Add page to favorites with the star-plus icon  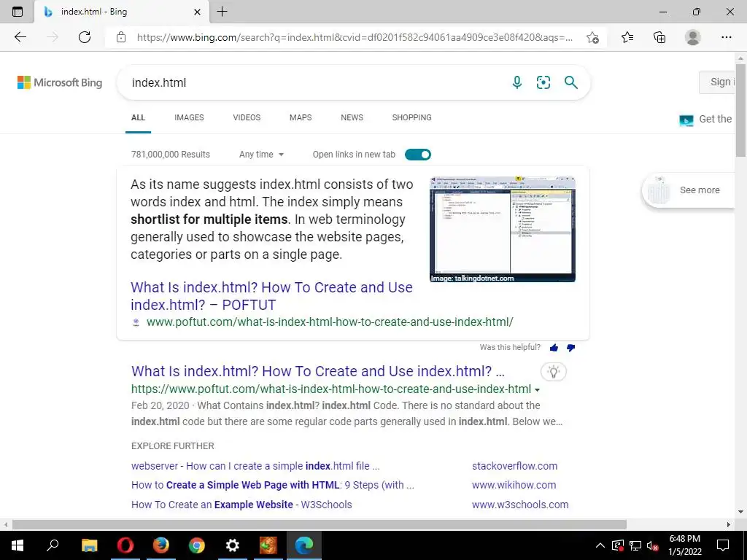(592, 38)
